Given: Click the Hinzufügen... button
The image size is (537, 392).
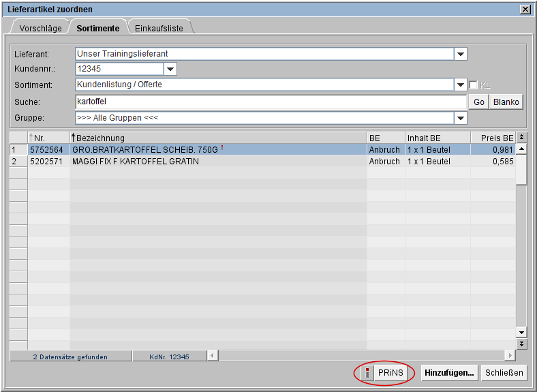Looking at the screenshot, I should (449, 373).
